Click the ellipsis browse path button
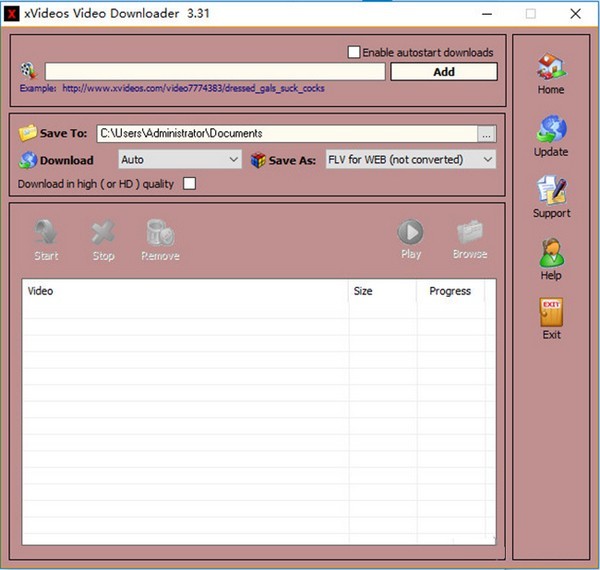This screenshot has height=570, width=600. tap(486, 134)
